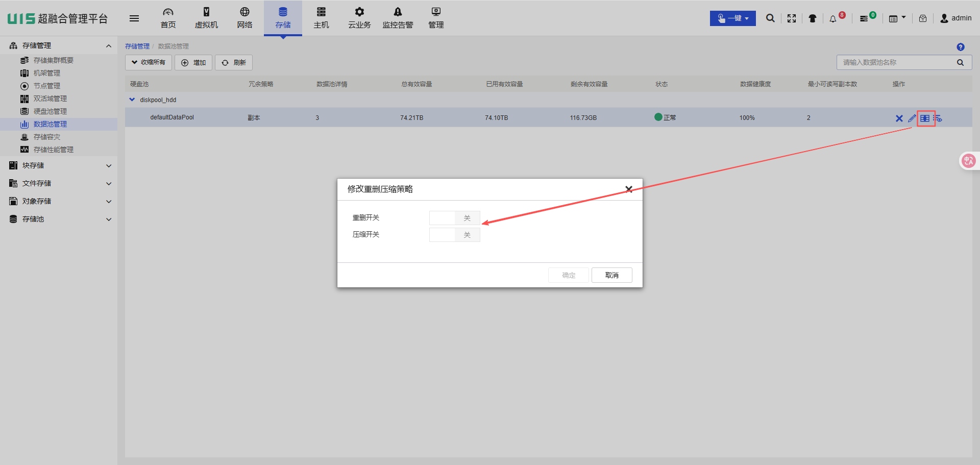The image size is (980, 465).
Task: Open the alarm bell notifications
Action: coord(833,19)
